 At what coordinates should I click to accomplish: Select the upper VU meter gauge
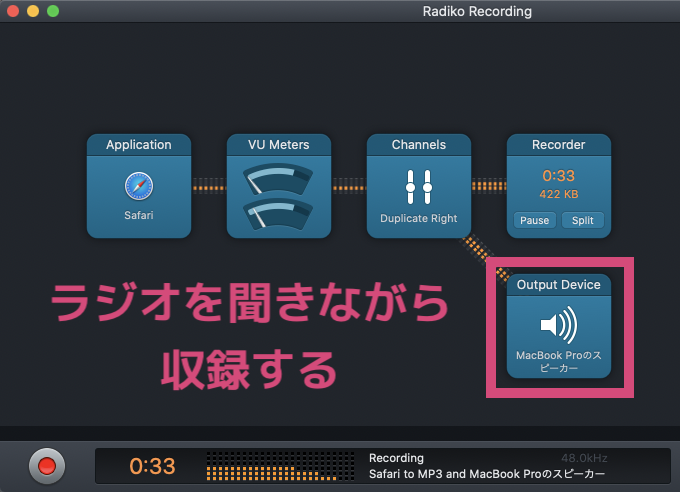[278, 179]
